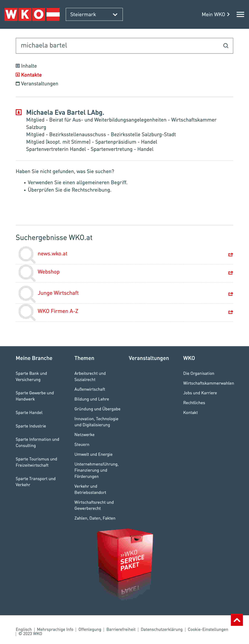Screen dimensions: 249x644
Task: Open external link icon for Webshop
Action: pyautogui.click(x=231, y=273)
